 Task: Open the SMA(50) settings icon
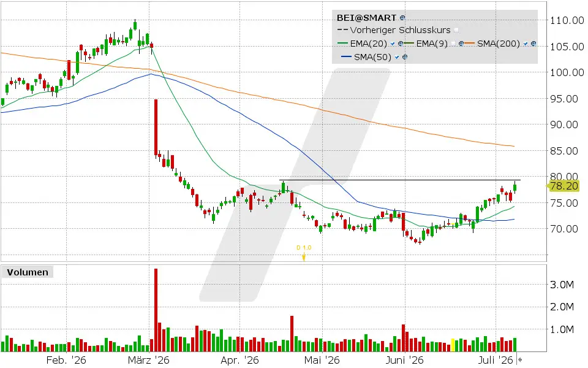tap(405, 57)
